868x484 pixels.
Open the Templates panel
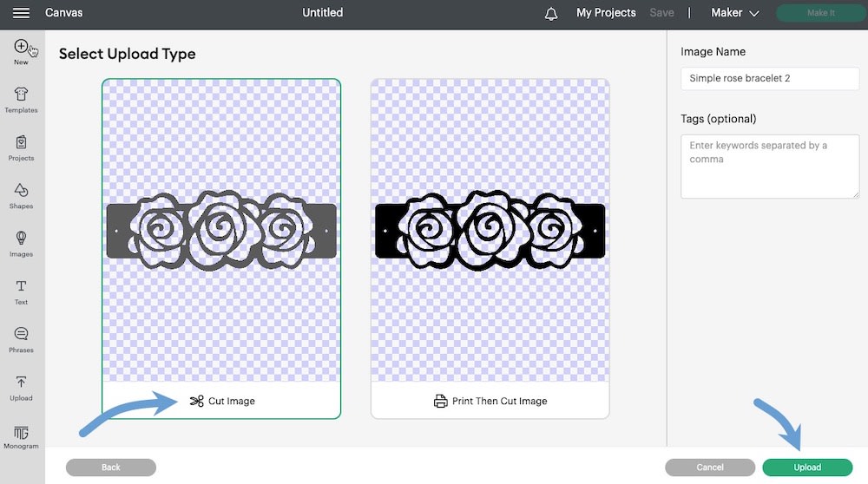(x=21, y=100)
